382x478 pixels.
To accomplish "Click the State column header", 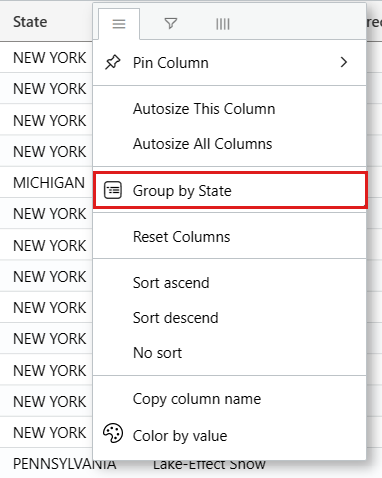I will [30, 22].
